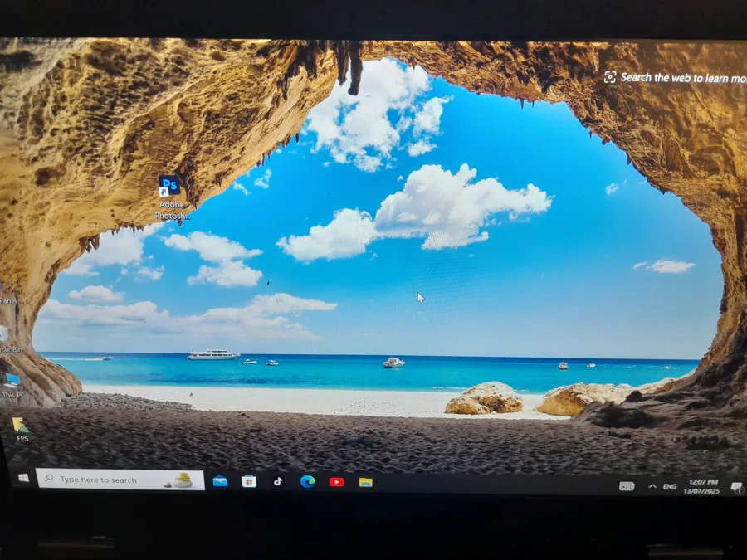747x560 pixels.
Task: Click the 'Type here to search' box
Action: point(120,480)
